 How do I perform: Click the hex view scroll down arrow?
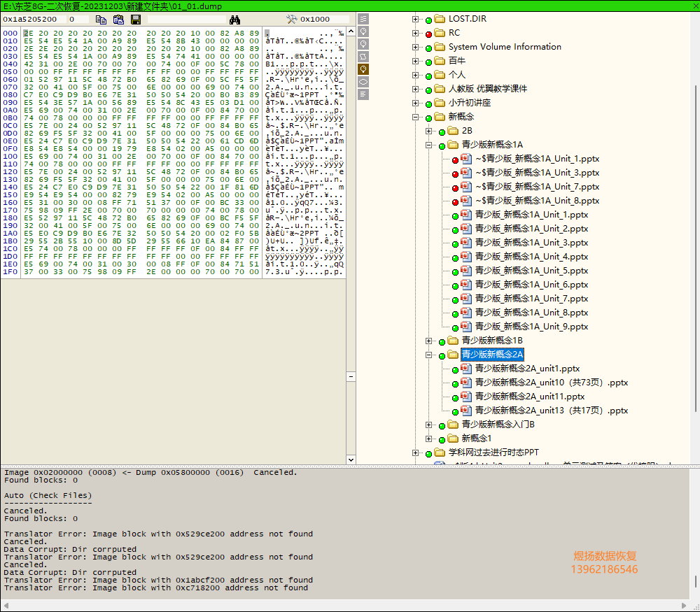(351, 460)
